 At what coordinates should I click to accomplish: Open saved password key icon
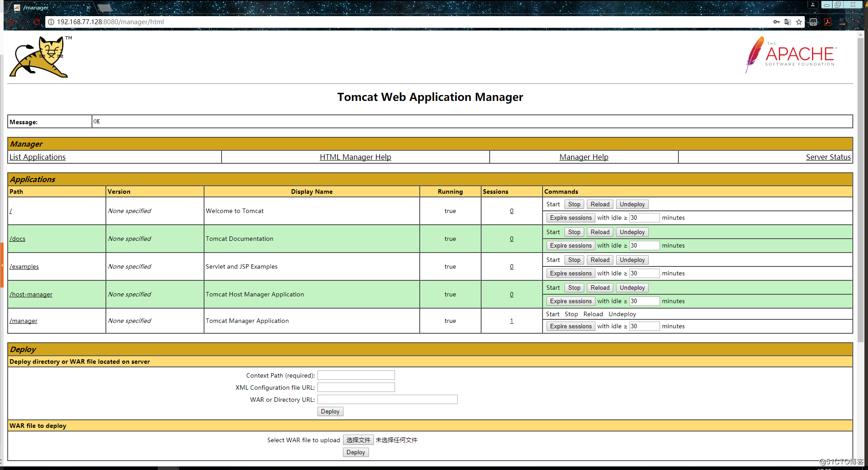[x=777, y=22]
